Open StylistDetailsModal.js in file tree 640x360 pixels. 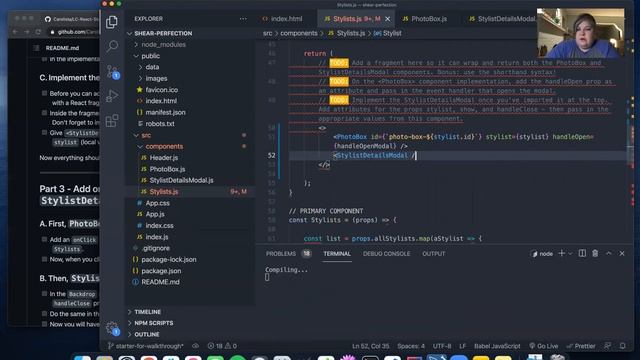[x=181, y=180]
